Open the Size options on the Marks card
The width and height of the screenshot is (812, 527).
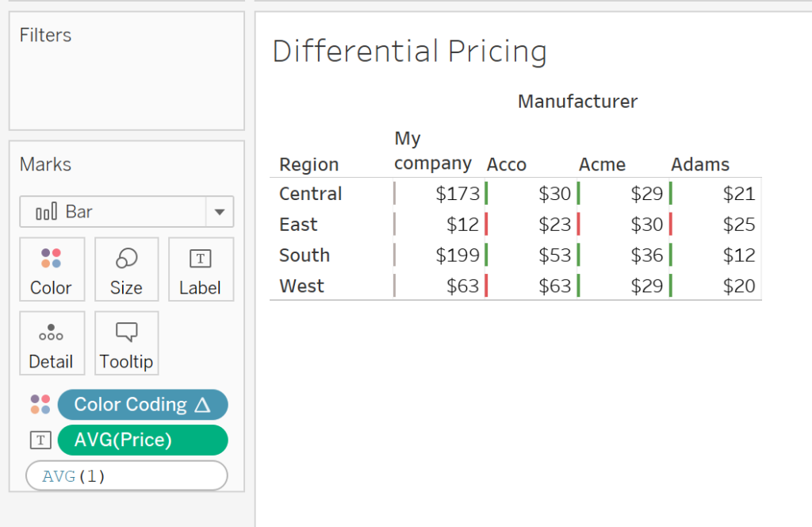(126, 270)
